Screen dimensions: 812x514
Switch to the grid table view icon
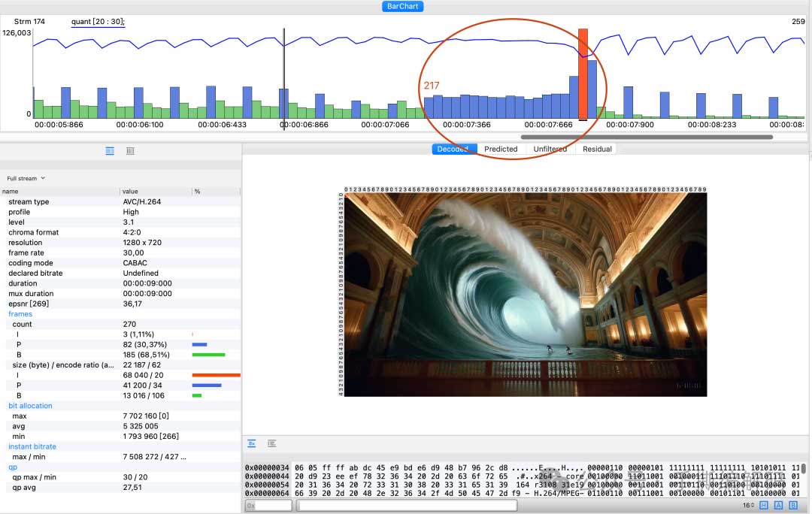pyautogui.click(x=130, y=151)
